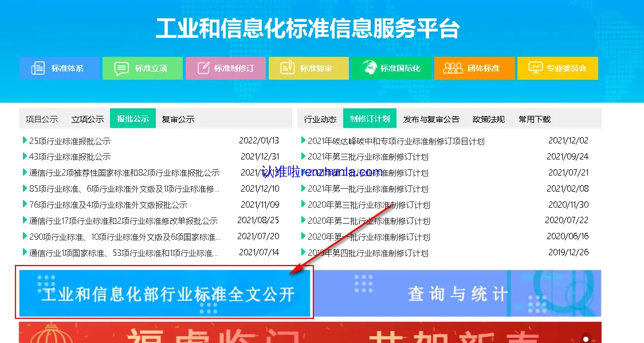The height and width of the screenshot is (343, 644).
Task: Open the 团体标准 orange button
Action: tap(474, 68)
